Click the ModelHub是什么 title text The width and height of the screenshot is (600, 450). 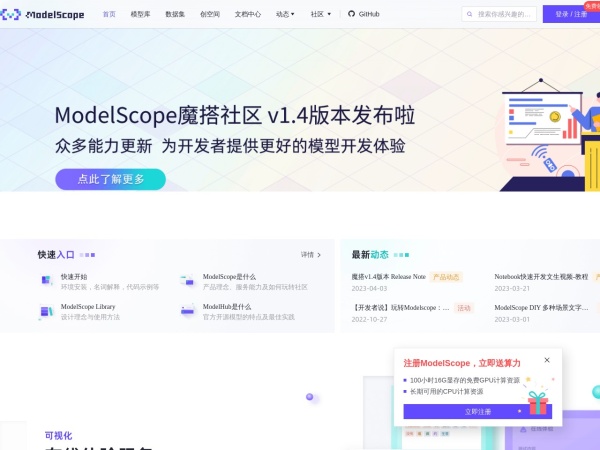(227, 307)
